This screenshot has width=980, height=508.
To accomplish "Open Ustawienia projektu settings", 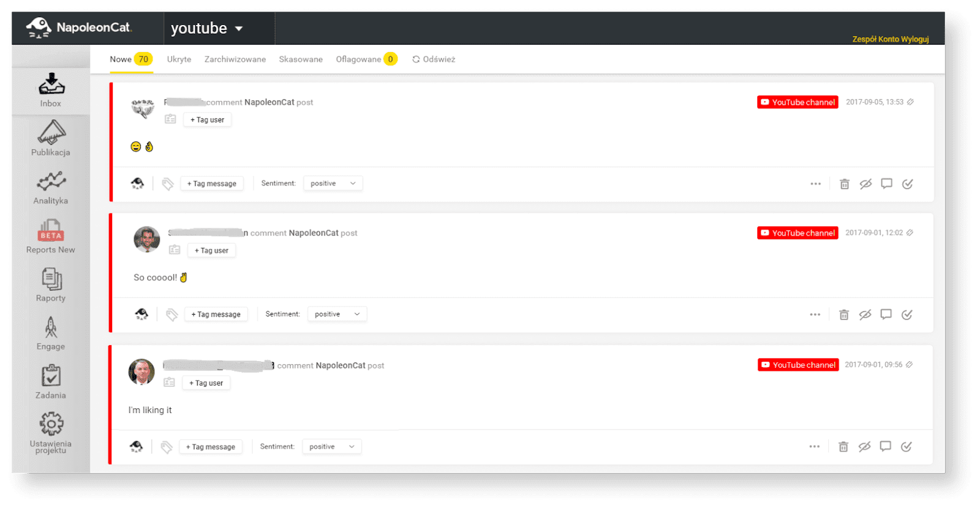I will pyautogui.click(x=51, y=433).
